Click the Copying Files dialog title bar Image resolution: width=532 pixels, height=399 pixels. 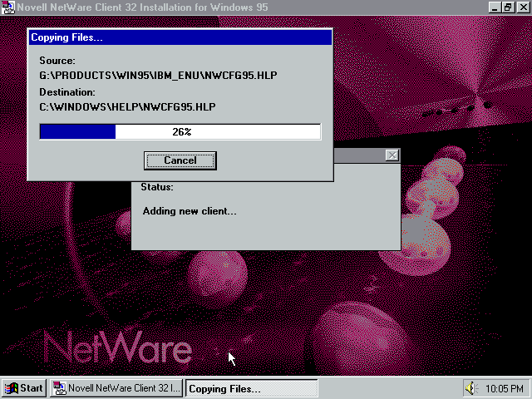[180, 37]
